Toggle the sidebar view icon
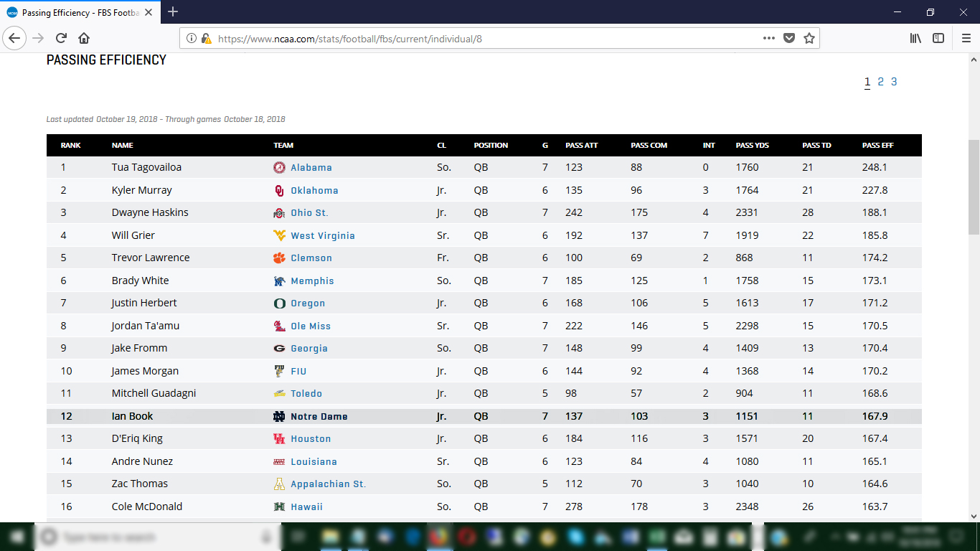This screenshot has height=551, width=980. (x=938, y=39)
